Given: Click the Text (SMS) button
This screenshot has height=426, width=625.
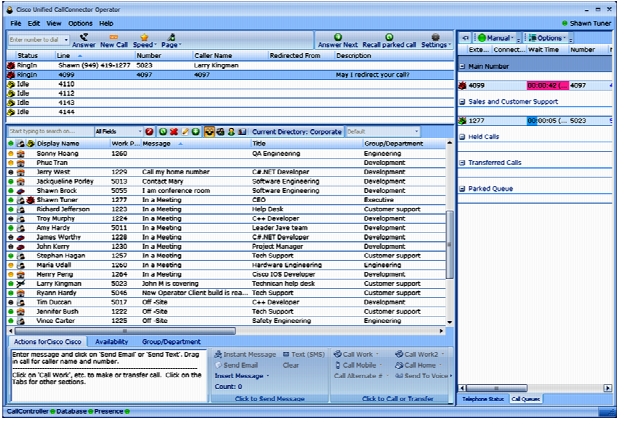Looking at the screenshot, I should coord(304,354).
